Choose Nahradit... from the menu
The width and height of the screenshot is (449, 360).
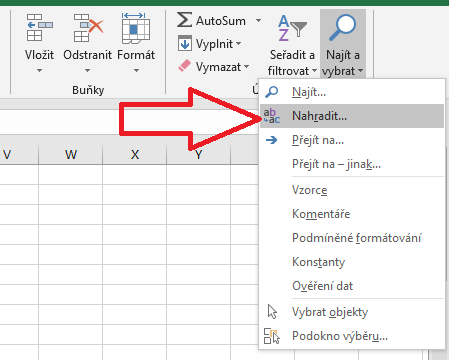click(352, 116)
